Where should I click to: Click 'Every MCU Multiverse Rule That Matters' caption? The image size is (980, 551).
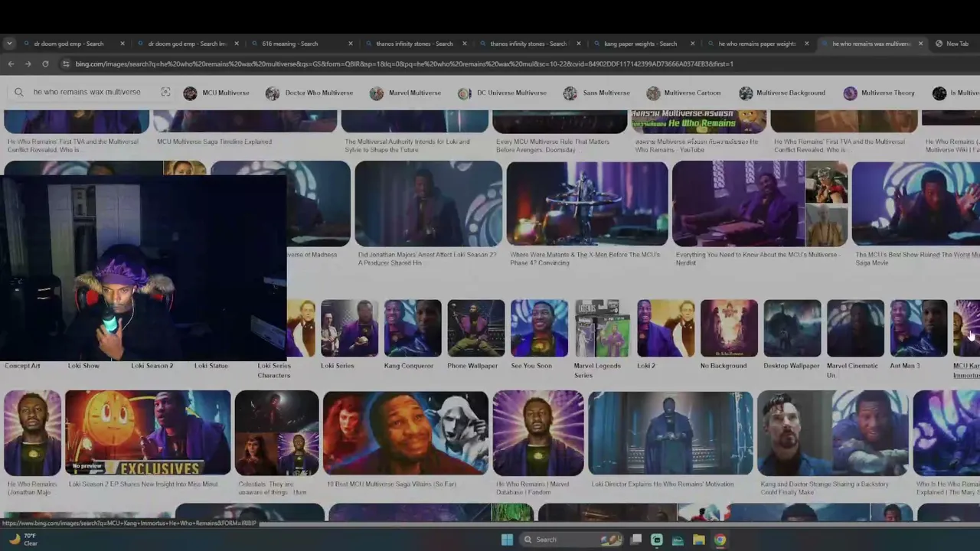(553, 145)
